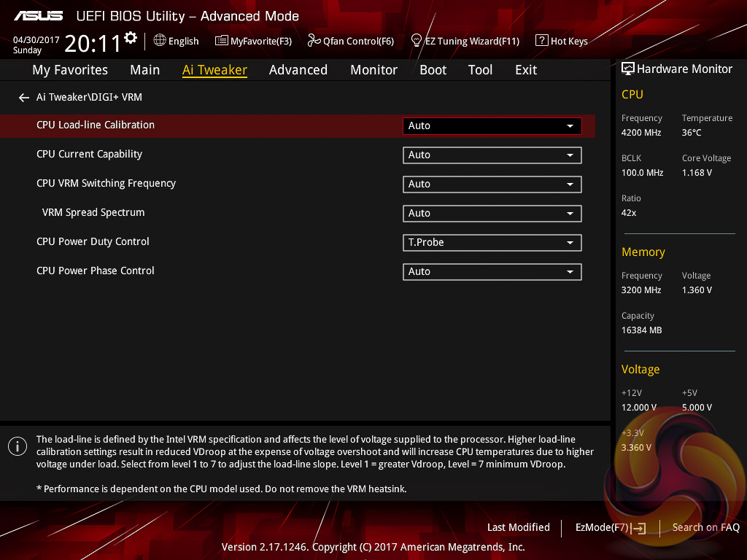Screen dimensions: 747x560
Task: Open MyFavorite(F3) list icon
Action: point(222,41)
